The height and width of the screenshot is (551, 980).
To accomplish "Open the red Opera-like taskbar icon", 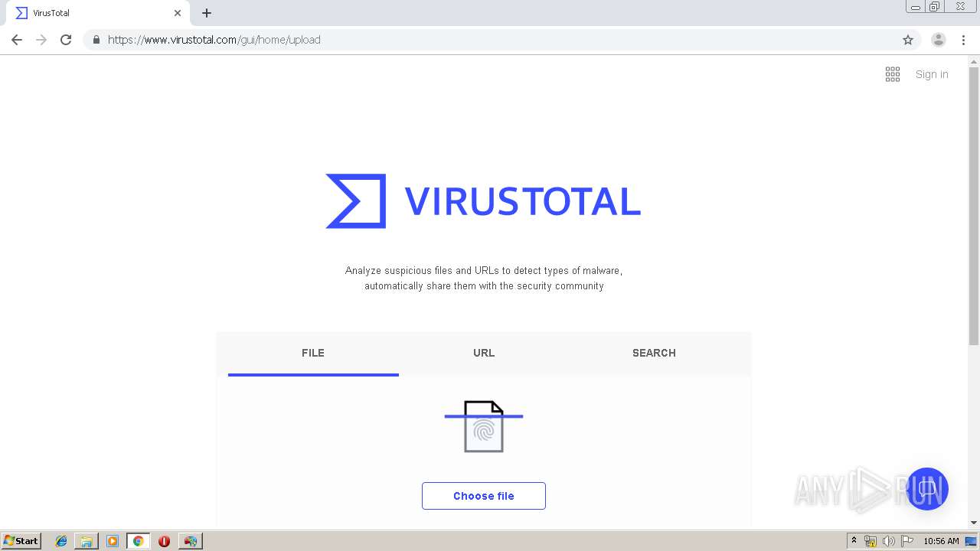I will 164,541.
